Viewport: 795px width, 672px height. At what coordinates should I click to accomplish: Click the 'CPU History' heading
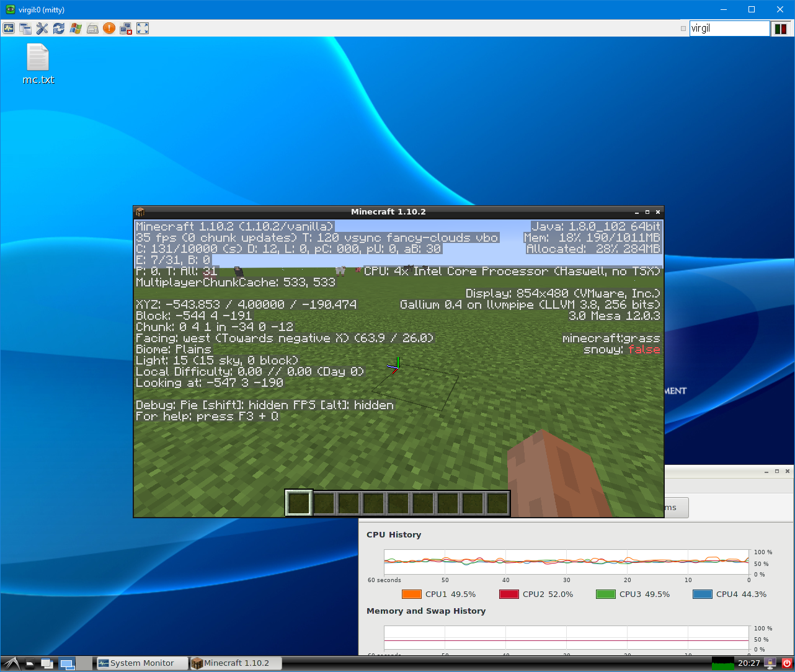tap(394, 534)
